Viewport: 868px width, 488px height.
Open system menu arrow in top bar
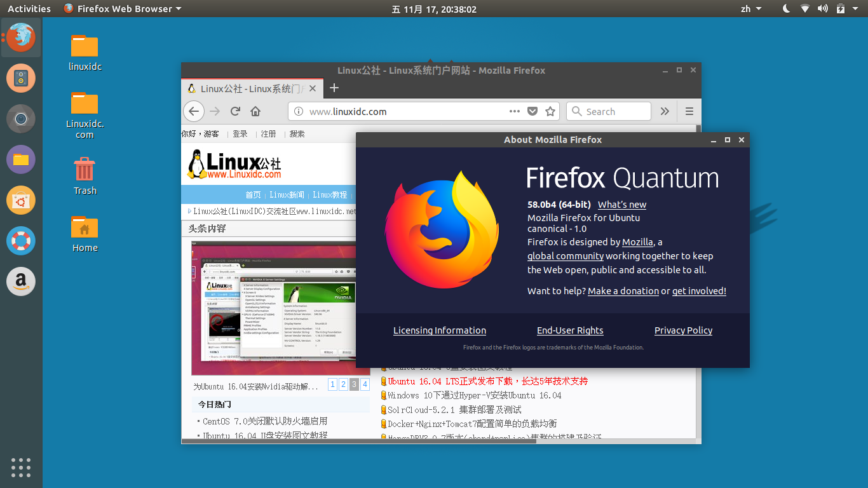(x=856, y=9)
